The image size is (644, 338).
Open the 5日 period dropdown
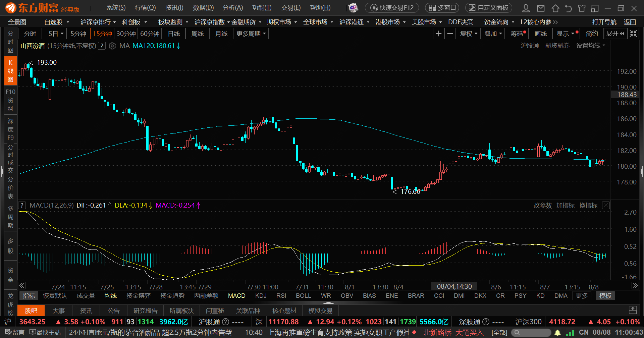54,34
